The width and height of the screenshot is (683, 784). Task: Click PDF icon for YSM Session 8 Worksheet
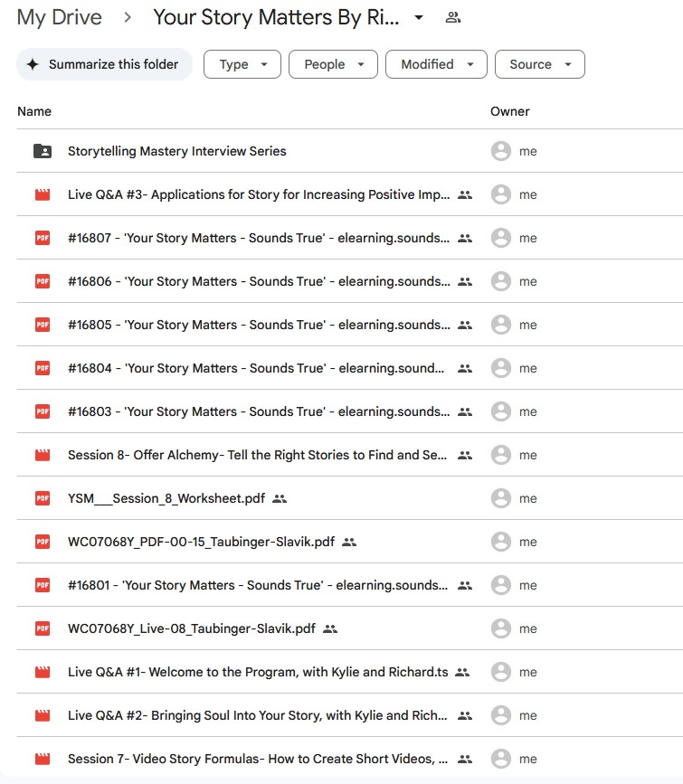[x=43, y=498]
